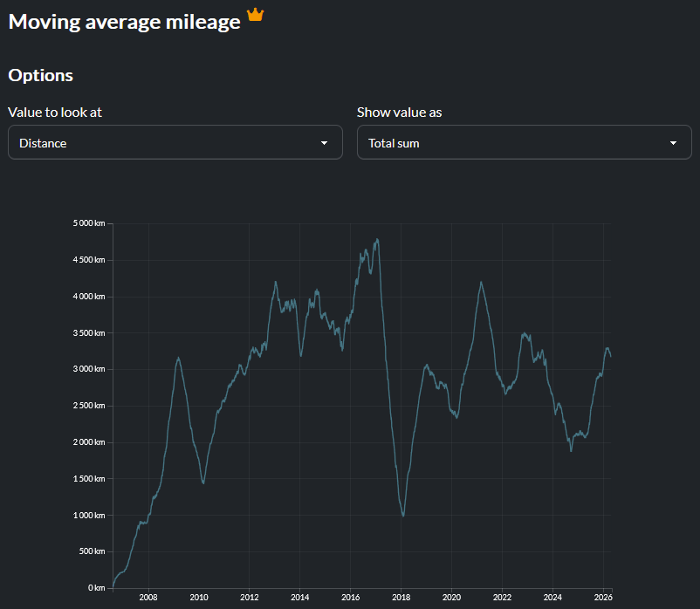Open the 'Value to look at' Distance dropdown

175,142
